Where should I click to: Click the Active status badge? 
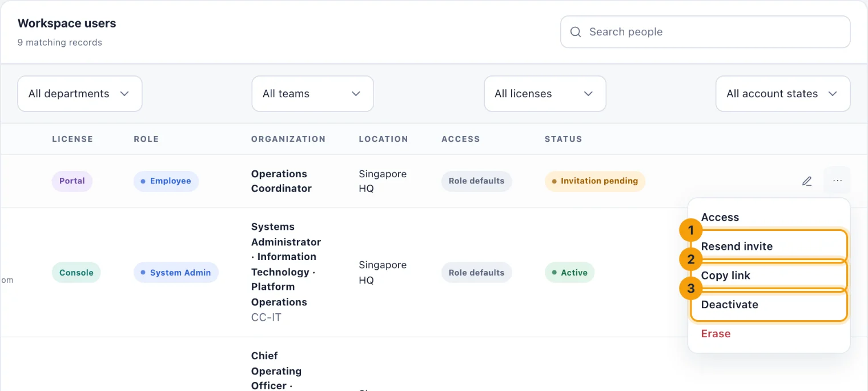569,273
